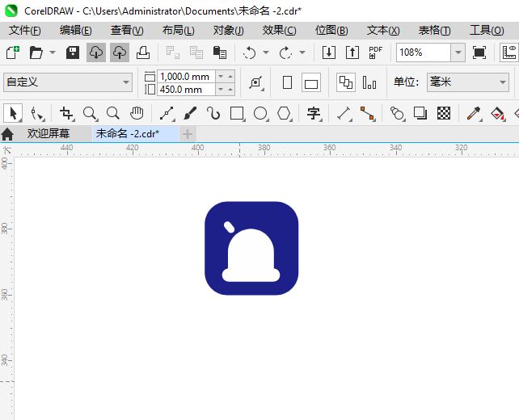Increase the page height value
This screenshot has height=420, width=519.
pyautogui.click(x=230, y=90)
